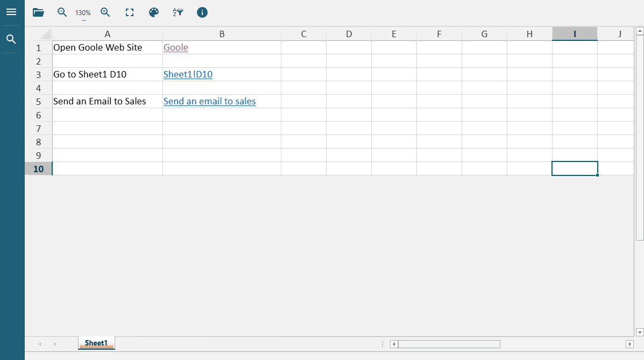Click the search icon in sidebar
This screenshot has width=644, height=360.
click(x=11, y=39)
